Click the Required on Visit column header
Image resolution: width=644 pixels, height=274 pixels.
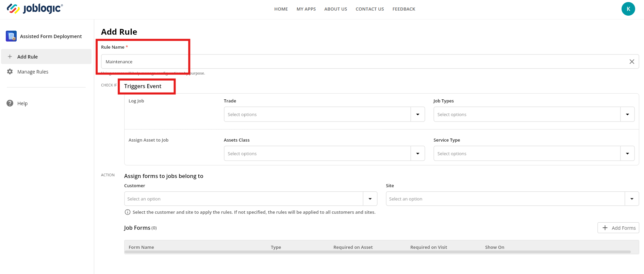(x=429, y=247)
